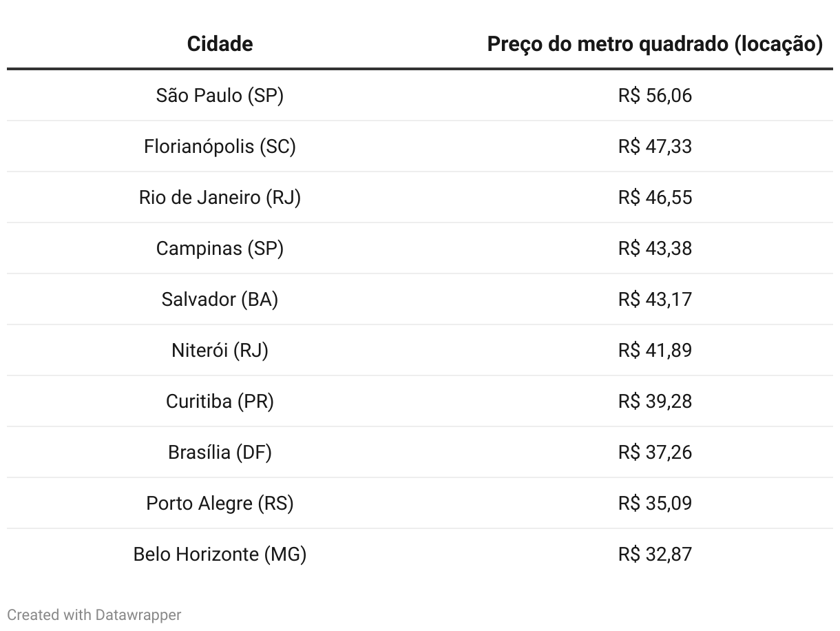Viewport: 840px width, 631px height.
Task: Select the Campinas (SP) cell
Action: [x=220, y=248]
